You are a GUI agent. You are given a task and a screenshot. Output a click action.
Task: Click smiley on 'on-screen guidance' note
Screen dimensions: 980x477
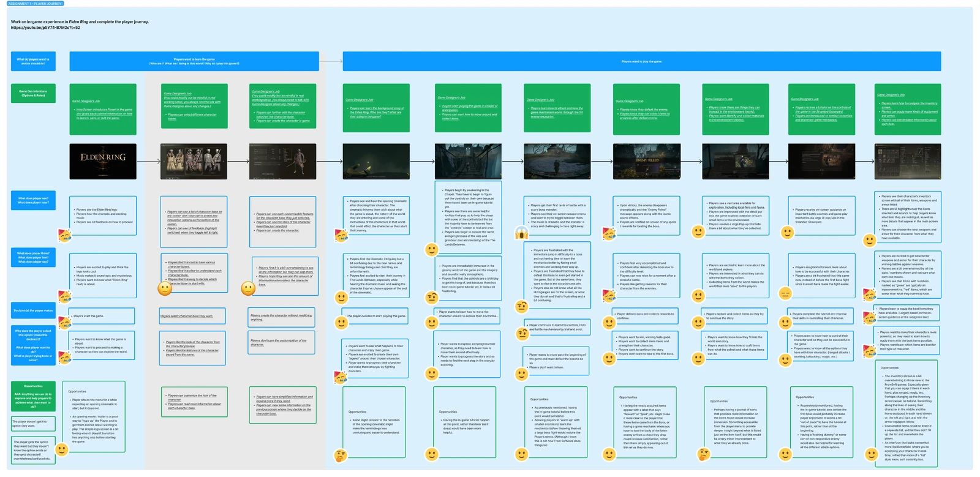pyautogui.click(x=788, y=232)
